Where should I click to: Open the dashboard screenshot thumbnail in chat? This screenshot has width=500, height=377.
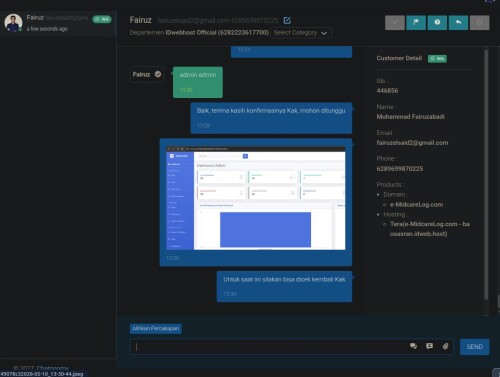(256, 198)
